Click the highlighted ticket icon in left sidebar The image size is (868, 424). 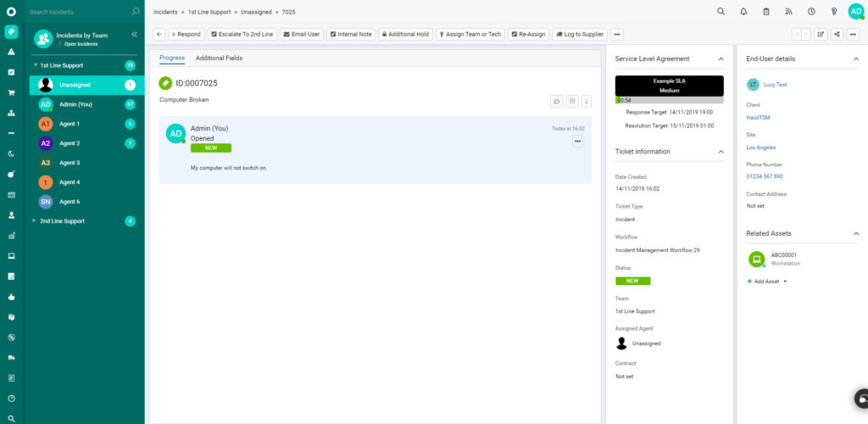[11, 31]
